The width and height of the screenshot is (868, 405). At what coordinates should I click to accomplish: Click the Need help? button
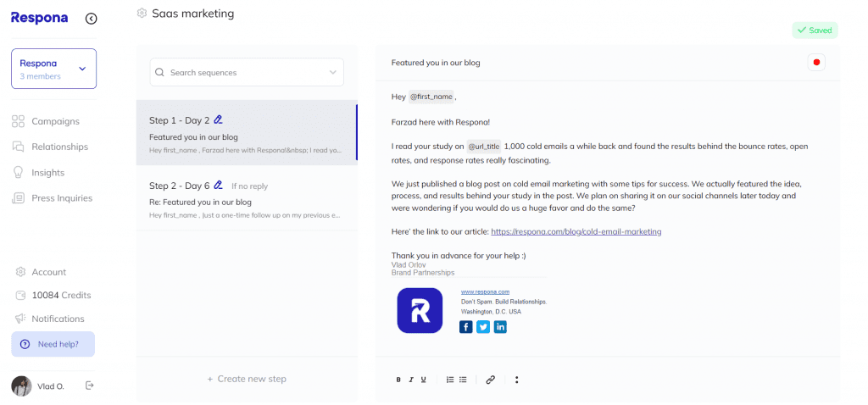(53, 344)
